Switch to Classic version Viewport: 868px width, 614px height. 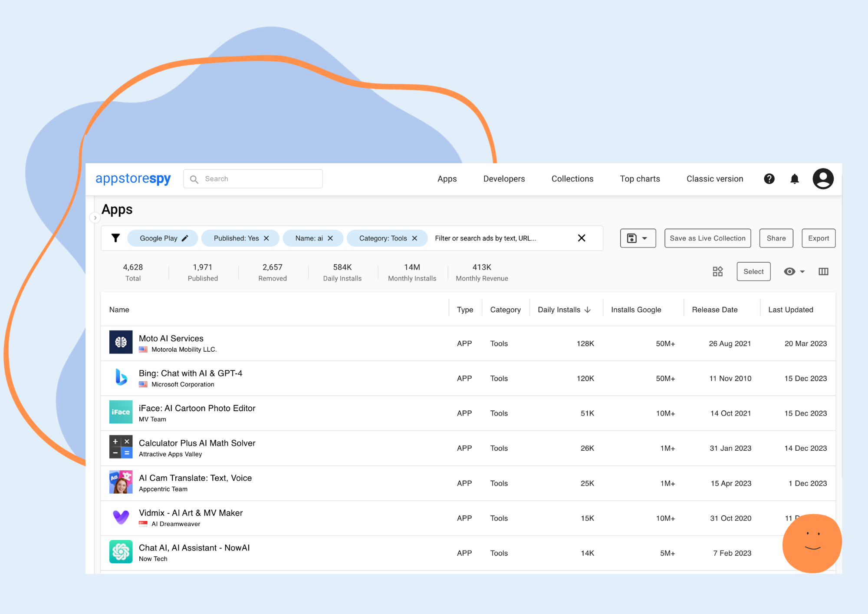point(715,178)
